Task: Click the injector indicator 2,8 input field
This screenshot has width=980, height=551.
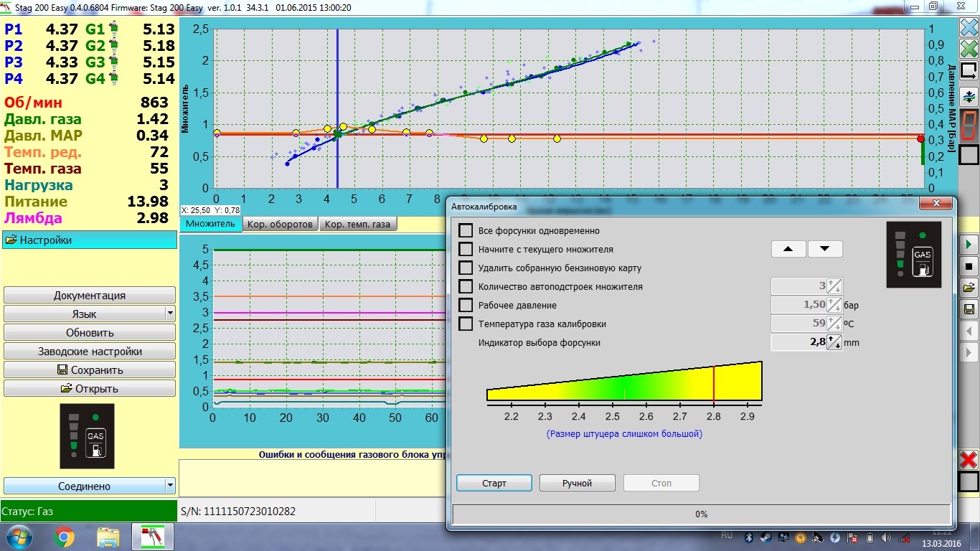Action: pos(798,342)
